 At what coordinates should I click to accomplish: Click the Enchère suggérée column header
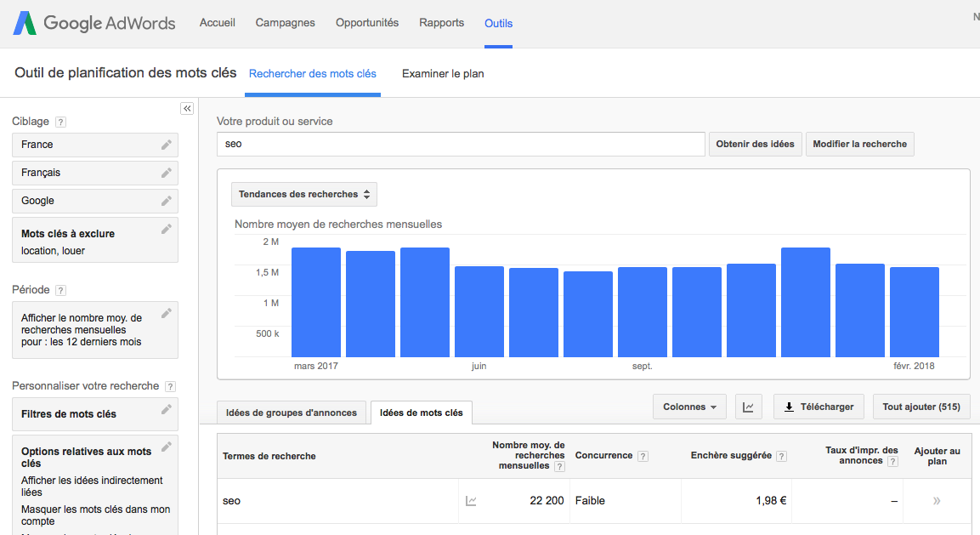(x=731, y=456)
